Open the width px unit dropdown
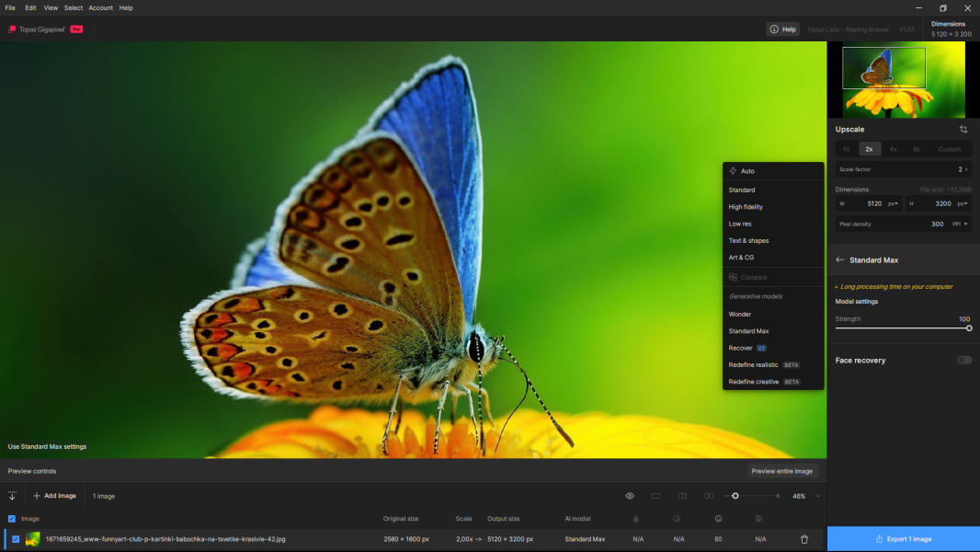The width and height of the screenshot is (980, 552). tap(893, 203)
